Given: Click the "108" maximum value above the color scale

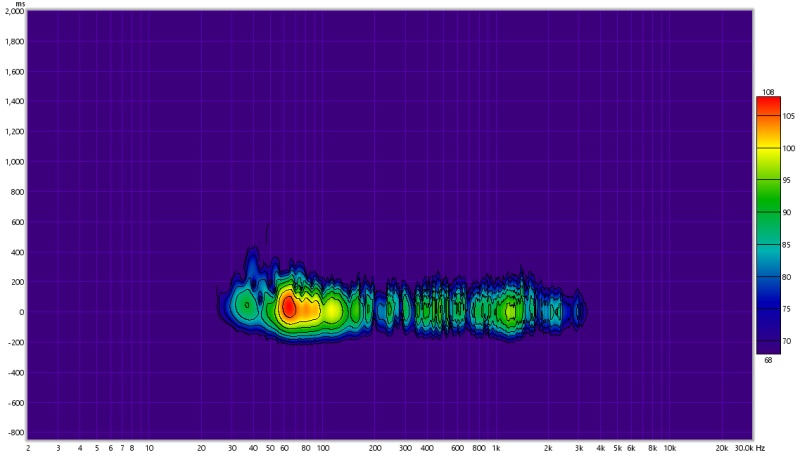Looking at the screenshot, I should (768, 92).
